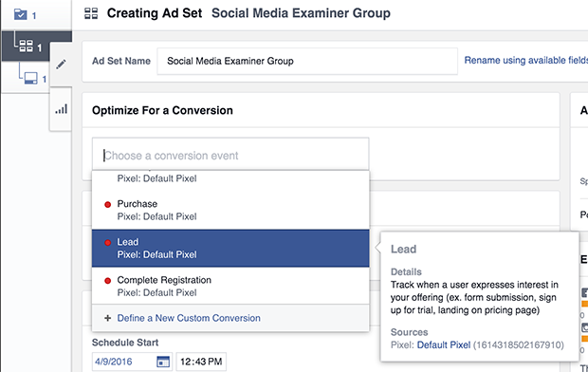Click the ad set grid icon beside title

coord(91,13)
